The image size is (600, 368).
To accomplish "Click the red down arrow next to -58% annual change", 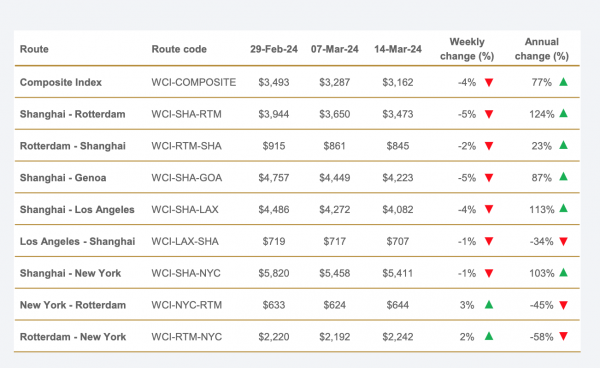I will tap(563, 336).
